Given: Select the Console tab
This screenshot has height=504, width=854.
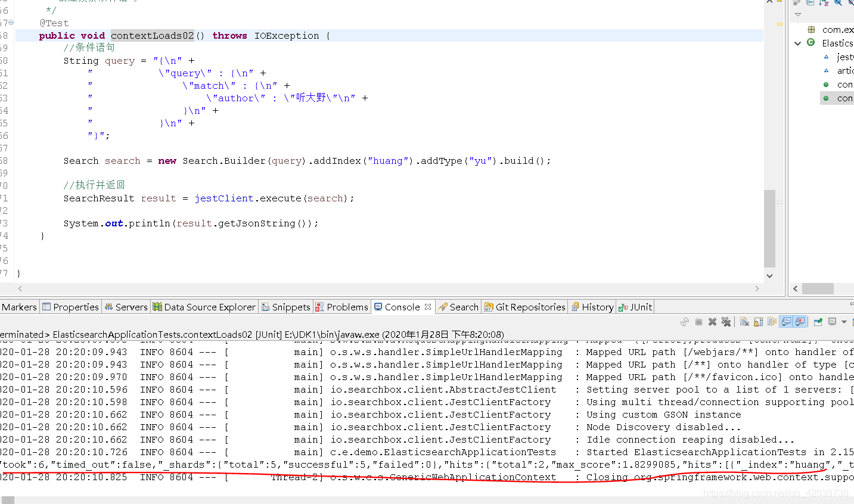Looking at the screenshot, I should 402,307.
